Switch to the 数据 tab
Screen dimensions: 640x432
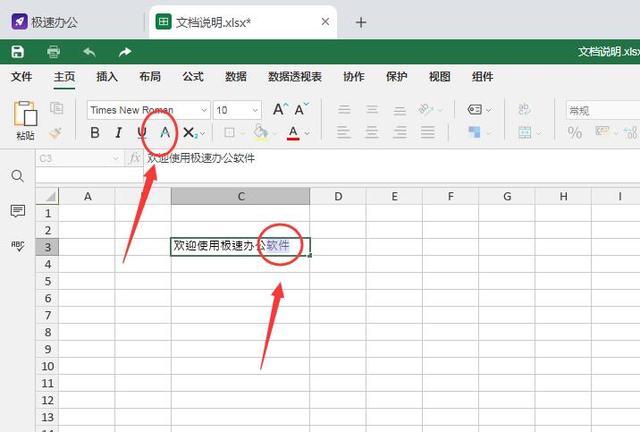pyautogui.click(x=236, y=76)
